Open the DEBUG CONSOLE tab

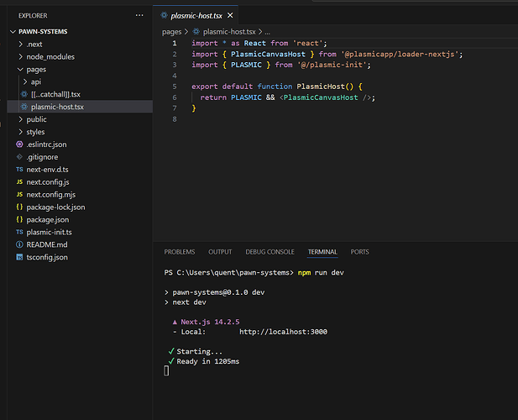tap(269, 252)
